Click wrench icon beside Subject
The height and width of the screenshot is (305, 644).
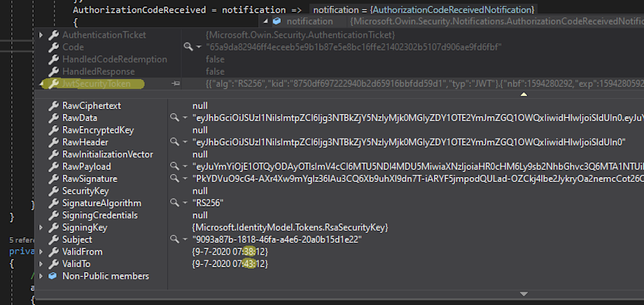pyautogui.click(x=53, y=239)
